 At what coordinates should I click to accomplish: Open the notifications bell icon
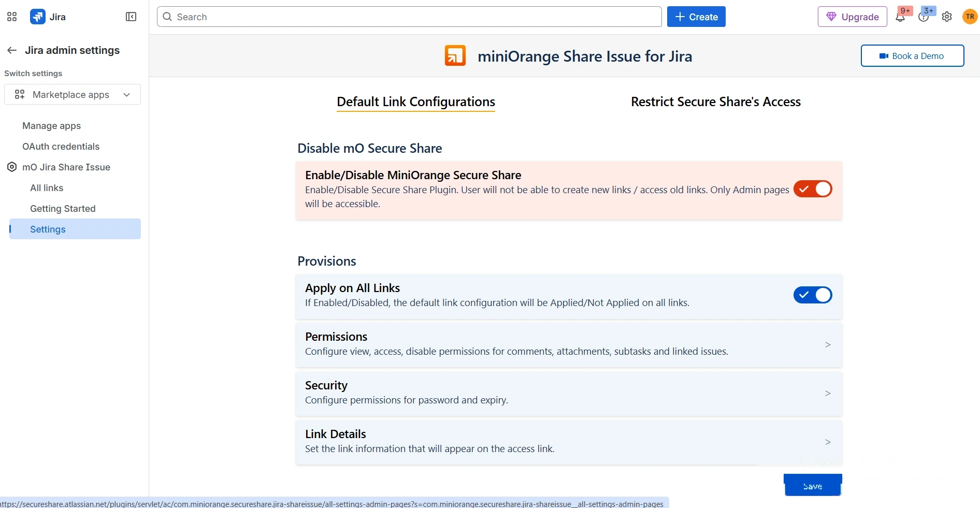900,17
